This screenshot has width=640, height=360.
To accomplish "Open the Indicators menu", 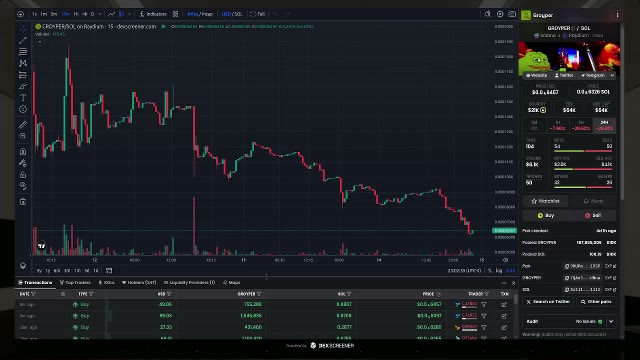I will pyautogui.click(x=153, y=14).
